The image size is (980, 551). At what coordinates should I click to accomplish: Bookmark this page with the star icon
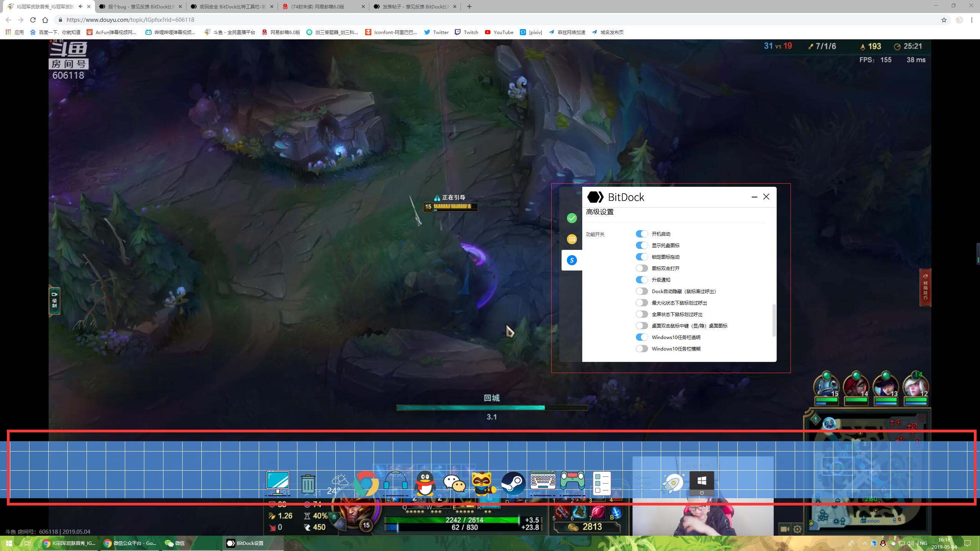coord(944,20)
